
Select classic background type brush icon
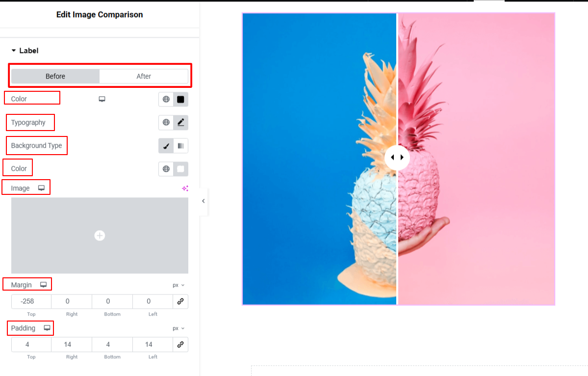166,146
